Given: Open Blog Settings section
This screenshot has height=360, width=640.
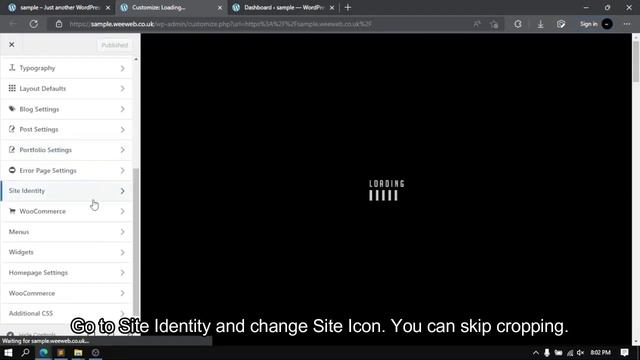Looking at the screenshot, I should coord(67,109).
